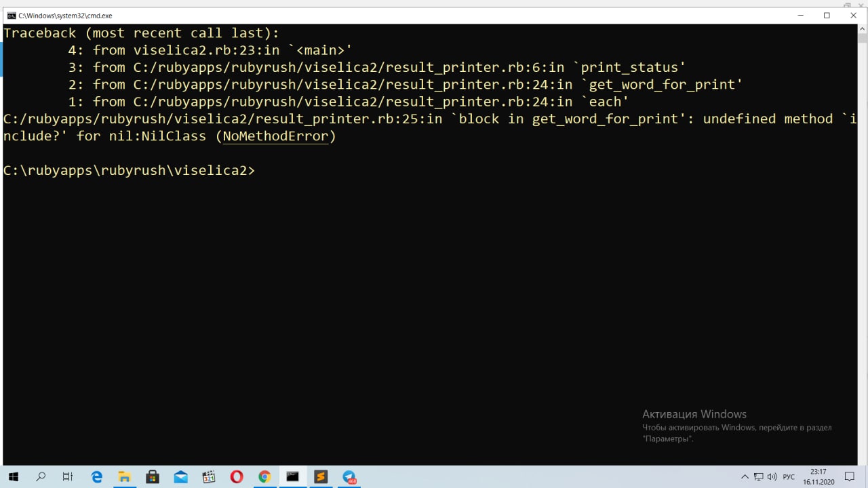Open the Windows Start menu
Screen dimensions: 868x488
tap(13, 476)
